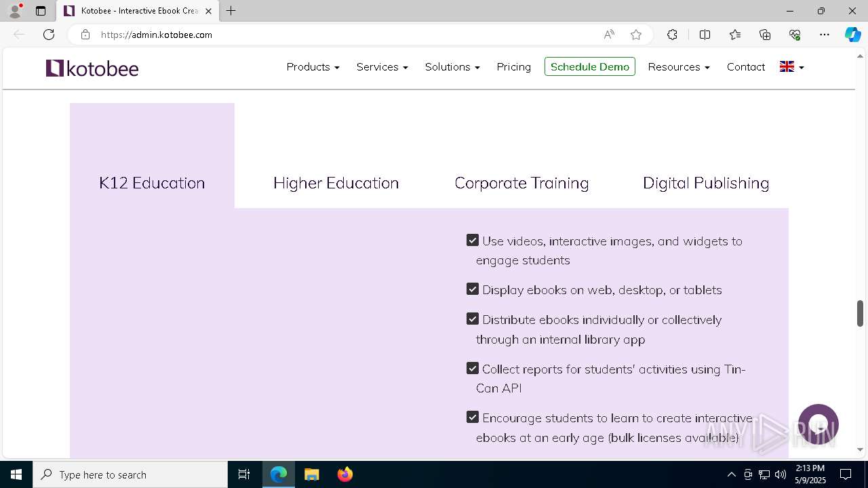Open Task View on taskbar
This screenshot has height=488, width=868.
click(x=244, y=474)
